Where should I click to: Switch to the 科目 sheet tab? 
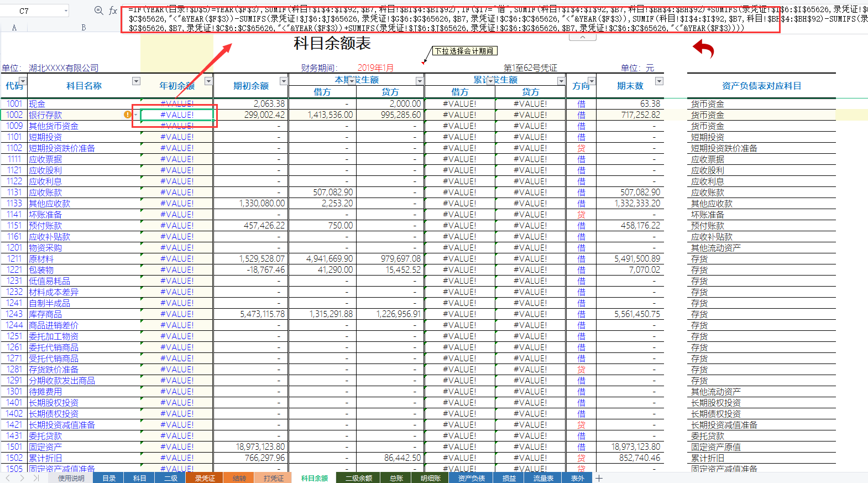[x=140, y=478]
